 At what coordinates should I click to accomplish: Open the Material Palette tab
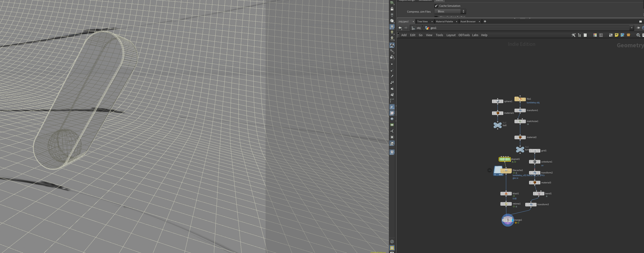(444, 22)
